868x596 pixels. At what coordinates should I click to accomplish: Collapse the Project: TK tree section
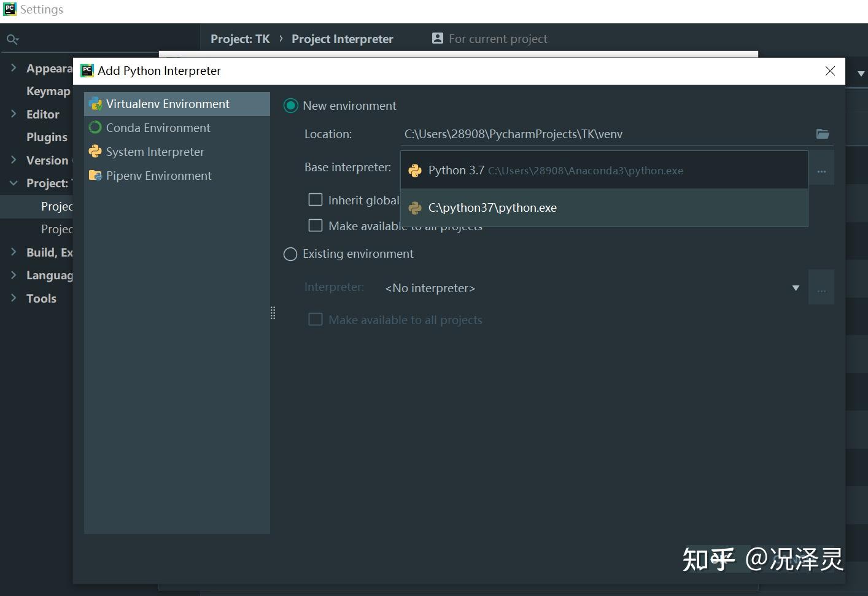(14, 183)
